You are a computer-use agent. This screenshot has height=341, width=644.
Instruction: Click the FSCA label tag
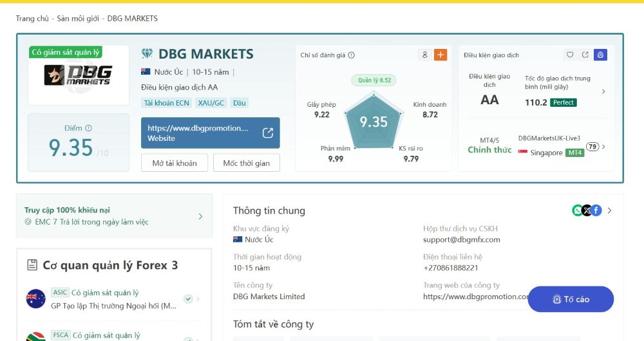pos(61,335)
